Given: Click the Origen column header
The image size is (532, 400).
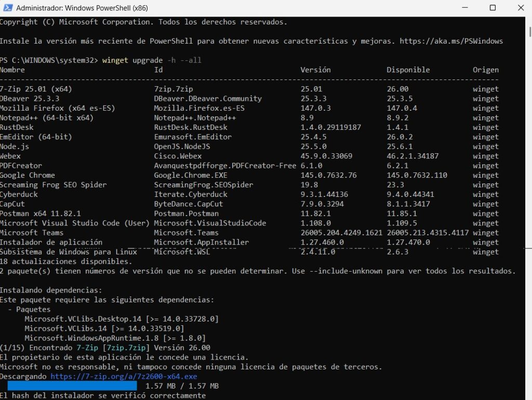Looking at the screenshot, I should [x=486, y=70].
